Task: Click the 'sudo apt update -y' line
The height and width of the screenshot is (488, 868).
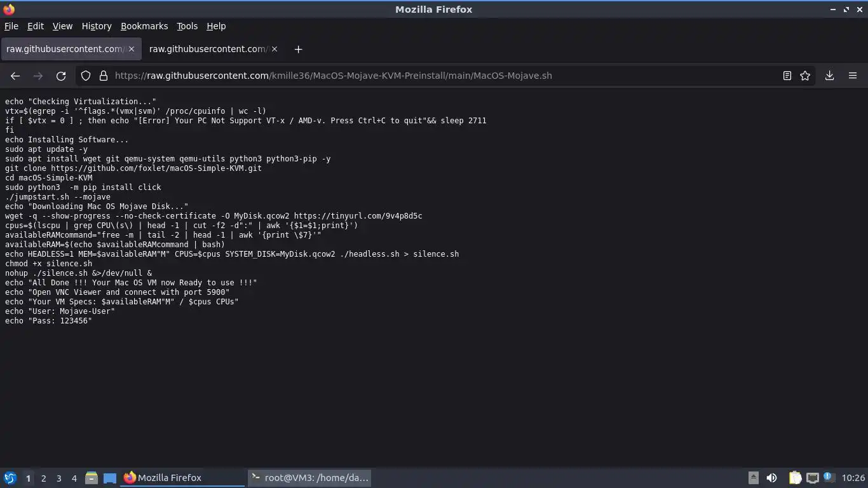Action: [46, 149]
